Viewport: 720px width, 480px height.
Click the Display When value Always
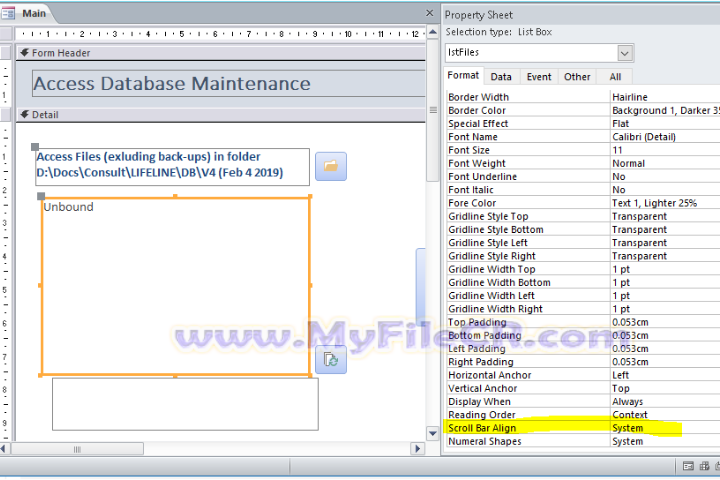coord(665,402)
